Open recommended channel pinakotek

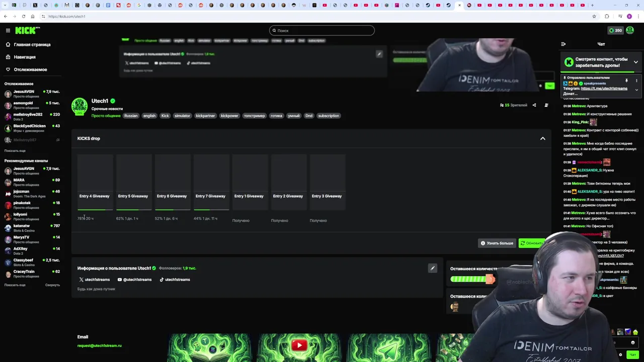[32, 205]
